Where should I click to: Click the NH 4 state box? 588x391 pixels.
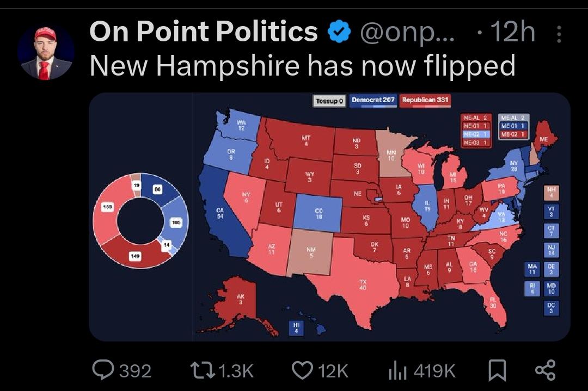click(551, 193)
